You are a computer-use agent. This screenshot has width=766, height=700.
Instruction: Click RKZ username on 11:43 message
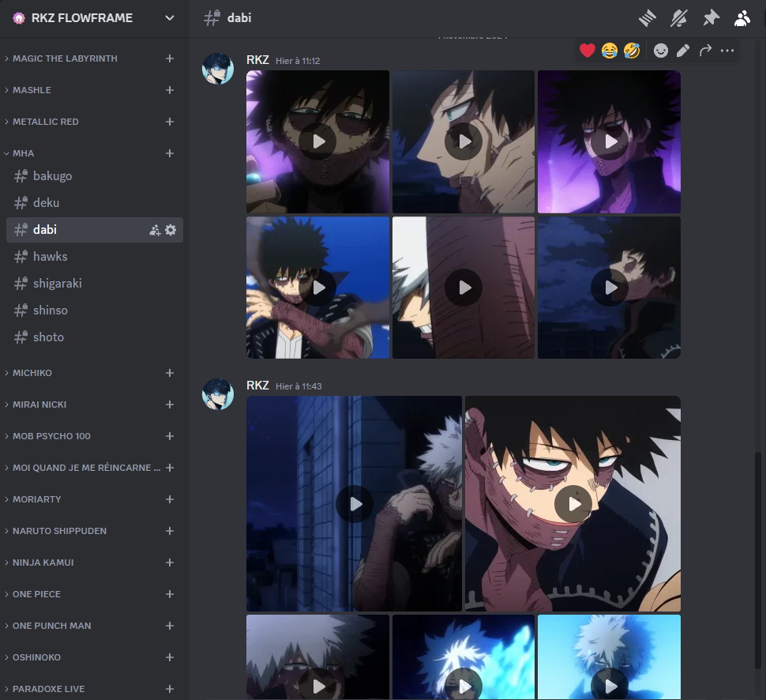tap(257, 386)
